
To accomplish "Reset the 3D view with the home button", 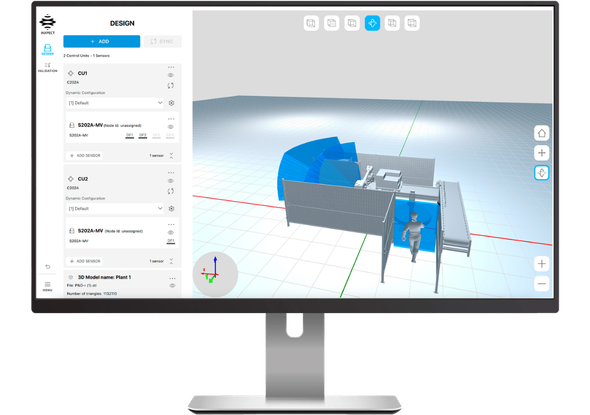I will point(541,133).
